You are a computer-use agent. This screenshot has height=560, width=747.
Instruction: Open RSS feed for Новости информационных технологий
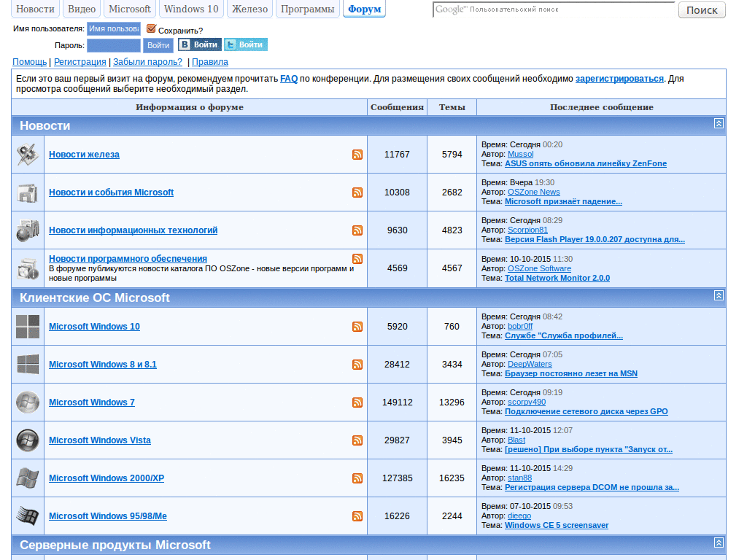tap(357, 230)
